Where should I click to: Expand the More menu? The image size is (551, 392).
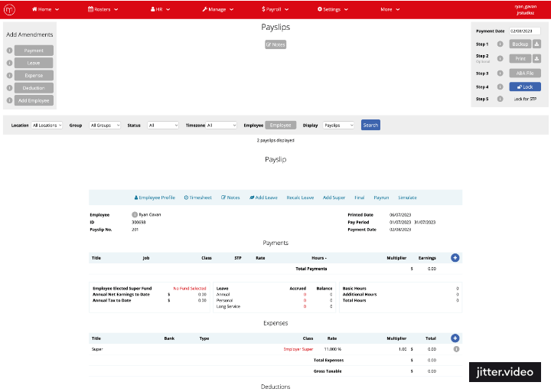(390, 9)
